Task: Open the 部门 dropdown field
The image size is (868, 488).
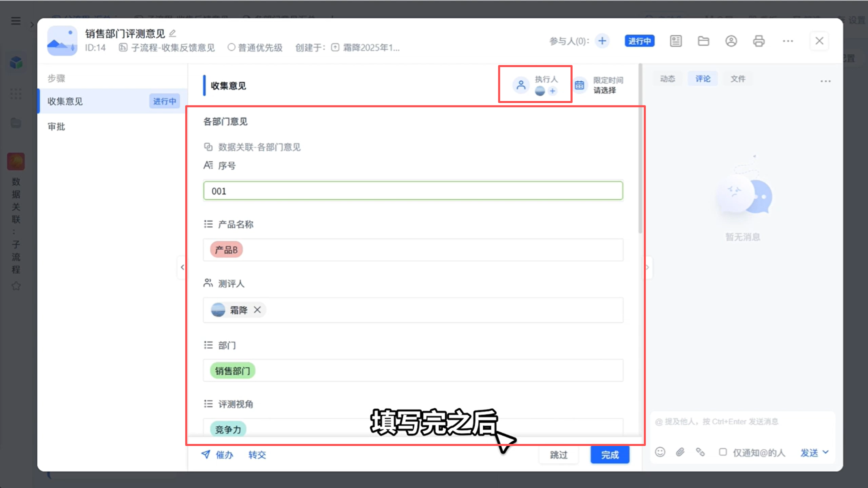Action: click(x=413, y=370)
